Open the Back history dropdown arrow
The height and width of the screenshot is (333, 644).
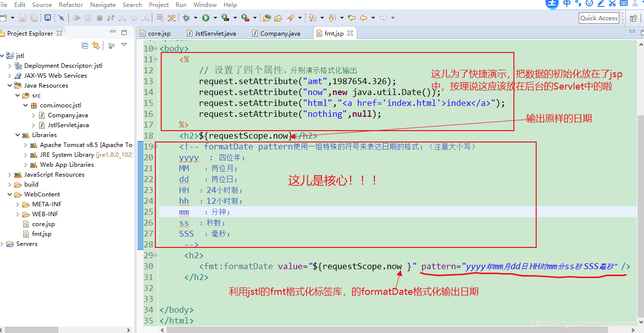(x=372, y=18)
